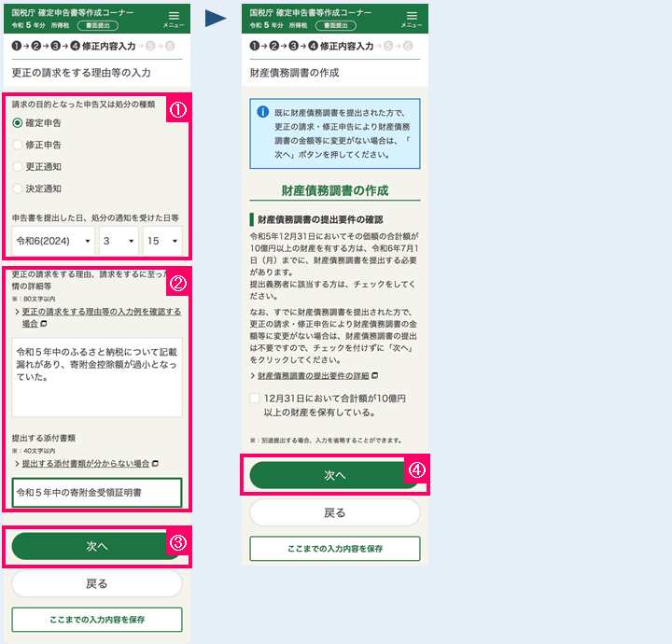Open the 財産債務調書の提出要件の詳細 link

coord(313,376)
